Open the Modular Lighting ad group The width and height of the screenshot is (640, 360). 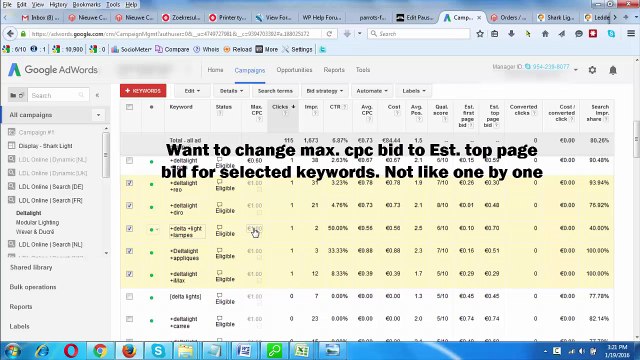pos(37,222)
